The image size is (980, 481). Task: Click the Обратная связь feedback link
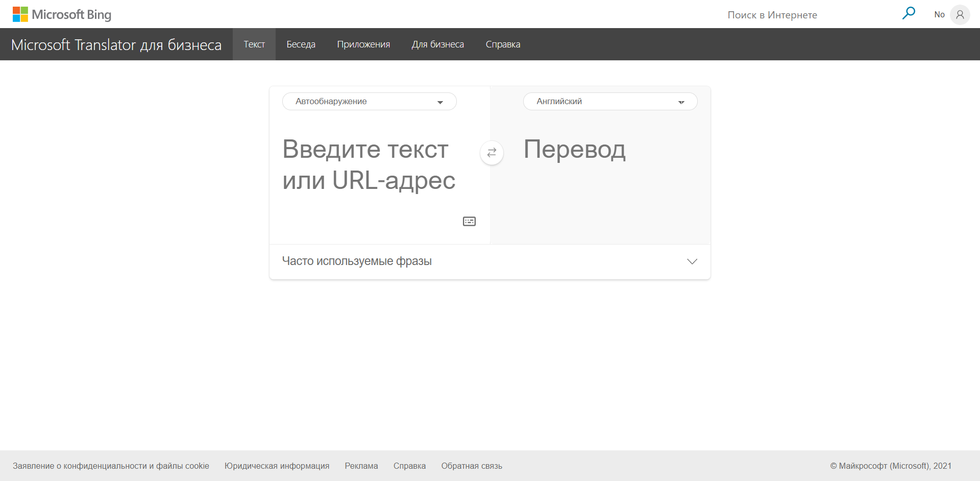click(x=472, y=466)
